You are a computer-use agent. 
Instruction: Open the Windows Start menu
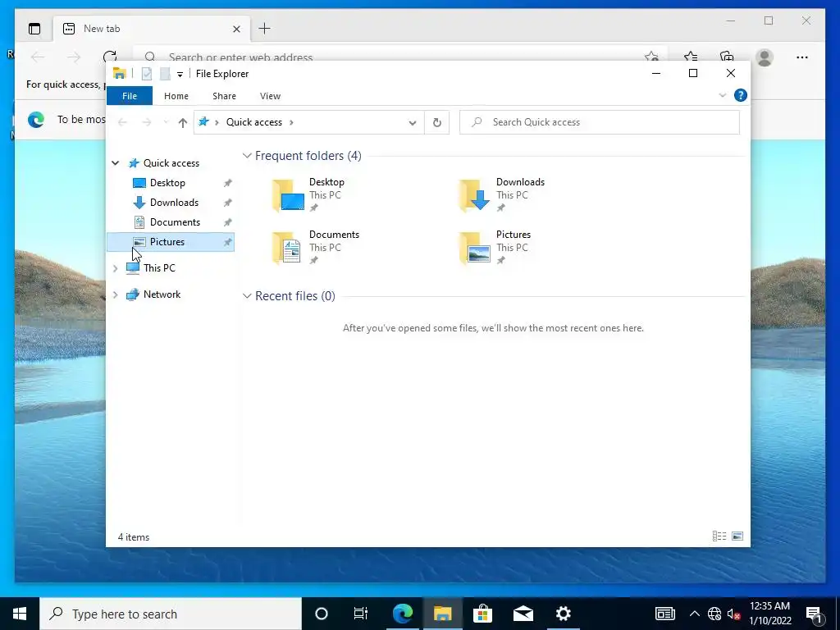point(20,614)
